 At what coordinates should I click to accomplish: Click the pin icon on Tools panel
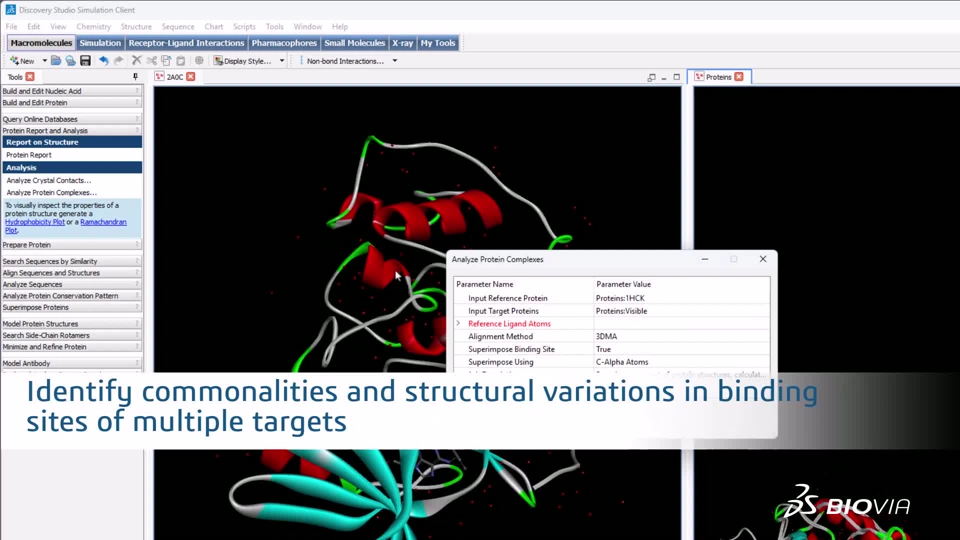click(x=135, y=77)
